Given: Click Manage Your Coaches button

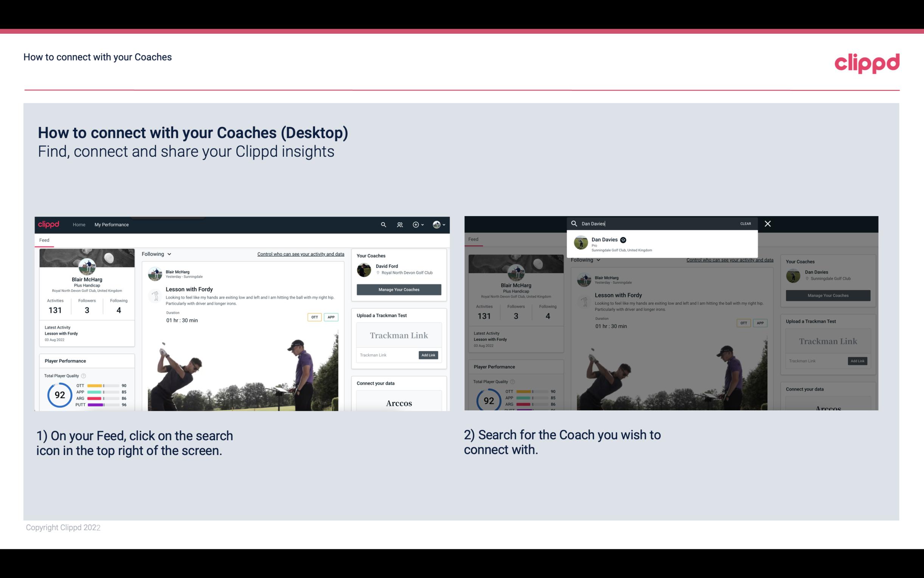Looking at the screenshot, I should [x=399, y=289].
